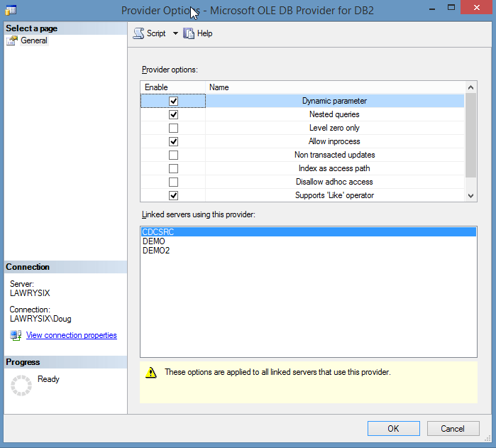Open View connection properties link

(71, 335)
